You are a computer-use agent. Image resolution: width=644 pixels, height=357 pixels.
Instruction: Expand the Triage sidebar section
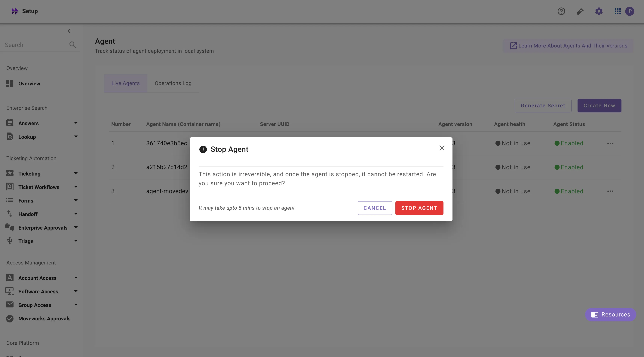(76, 241)
